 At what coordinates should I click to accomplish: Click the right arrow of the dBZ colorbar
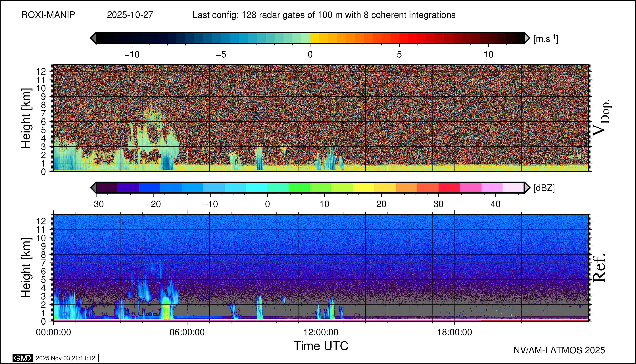point(527,188)
